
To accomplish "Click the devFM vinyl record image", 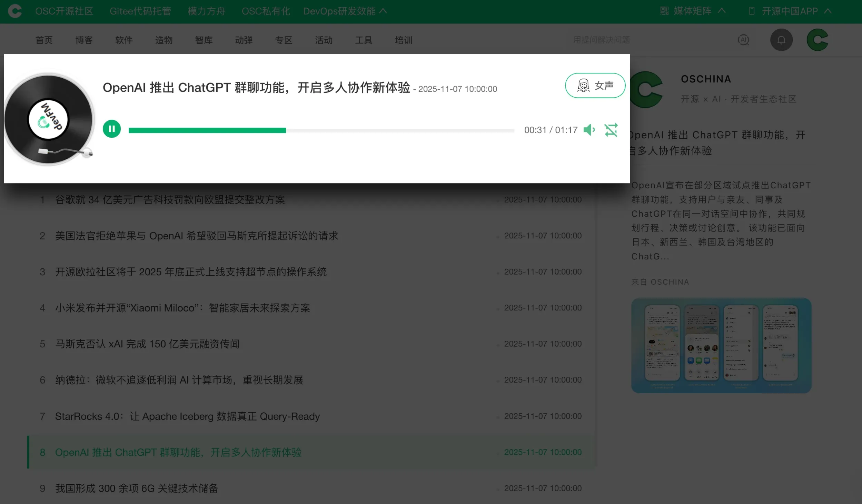I will coord(48,119).
